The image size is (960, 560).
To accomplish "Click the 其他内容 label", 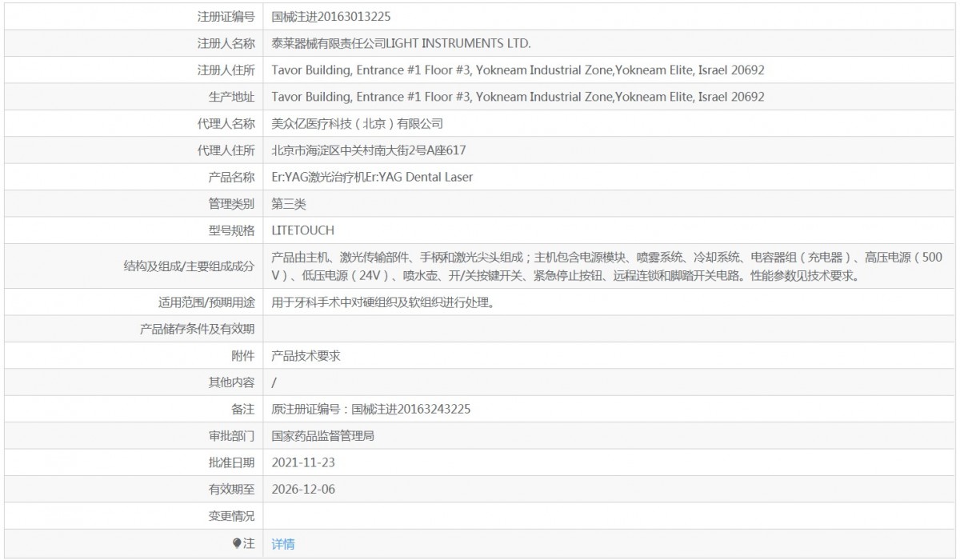I will coord(232,382).
